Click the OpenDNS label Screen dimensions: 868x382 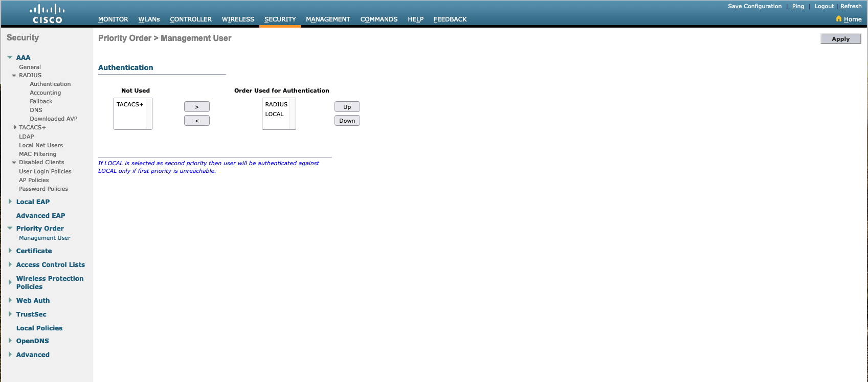pos(32,341)
